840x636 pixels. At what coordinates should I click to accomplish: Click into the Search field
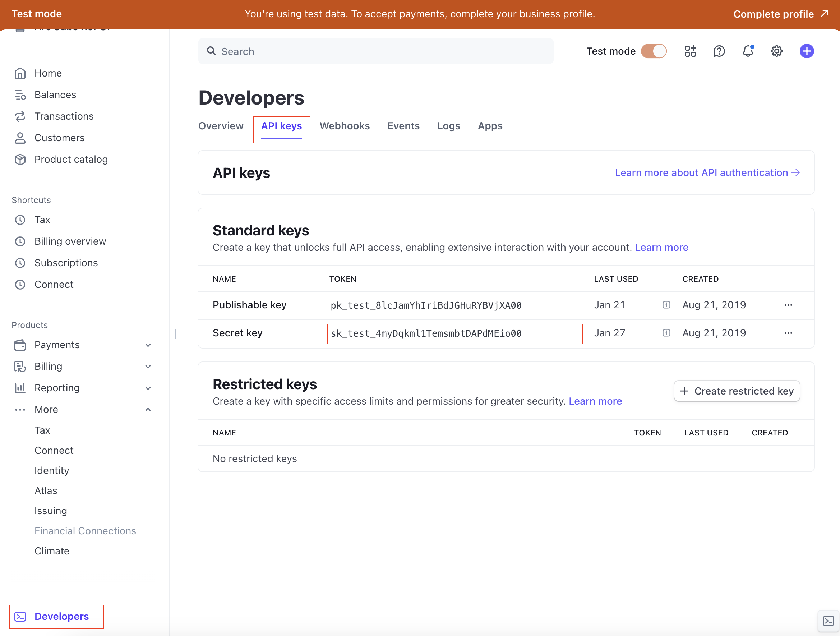tap(375, 51)
